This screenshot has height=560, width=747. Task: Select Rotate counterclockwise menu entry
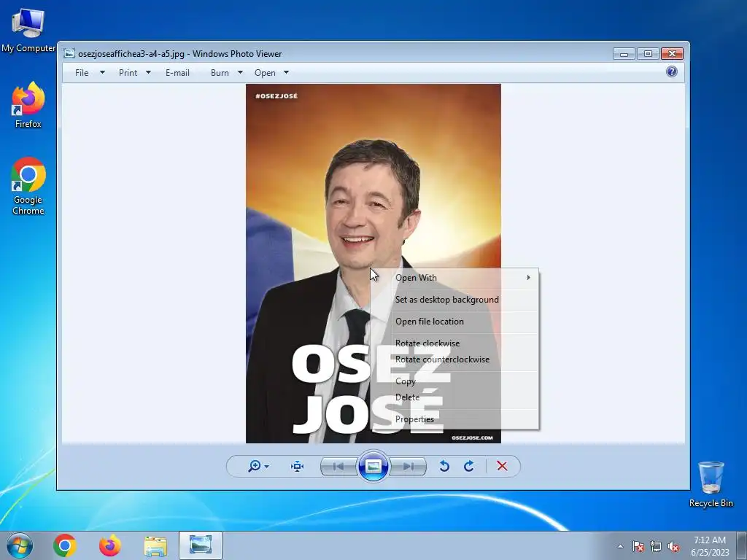point(454,359)
